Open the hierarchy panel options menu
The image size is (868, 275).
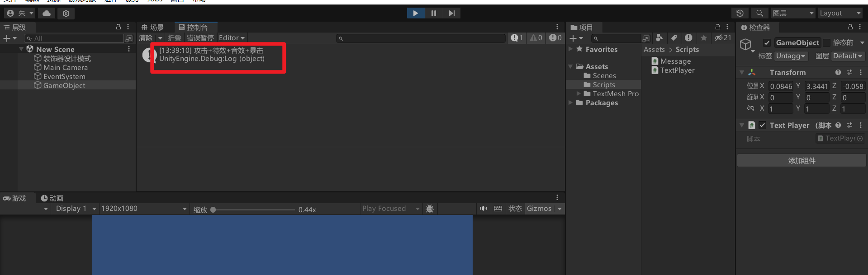point(128,27)
